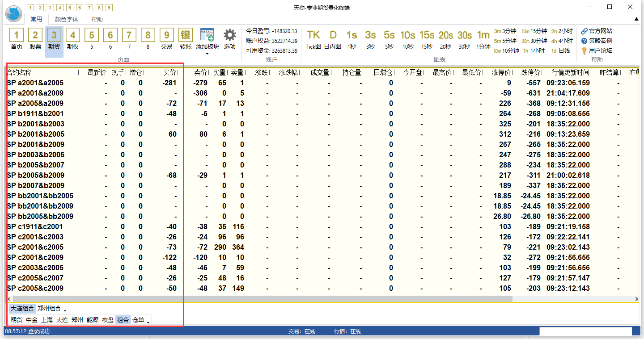Screen dimensions: 644x339
Task: Click quick access button 1 in title bar
Action: [x=30, y=8]
